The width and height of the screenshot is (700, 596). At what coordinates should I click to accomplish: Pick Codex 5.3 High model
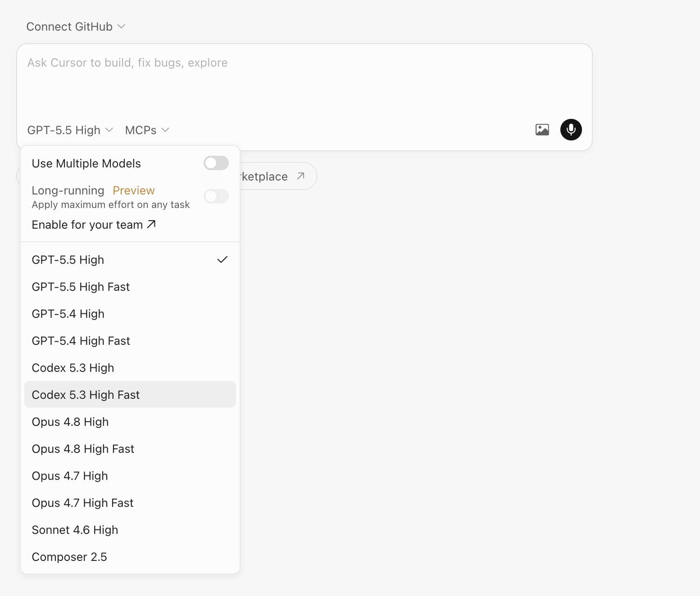(130, 368)
